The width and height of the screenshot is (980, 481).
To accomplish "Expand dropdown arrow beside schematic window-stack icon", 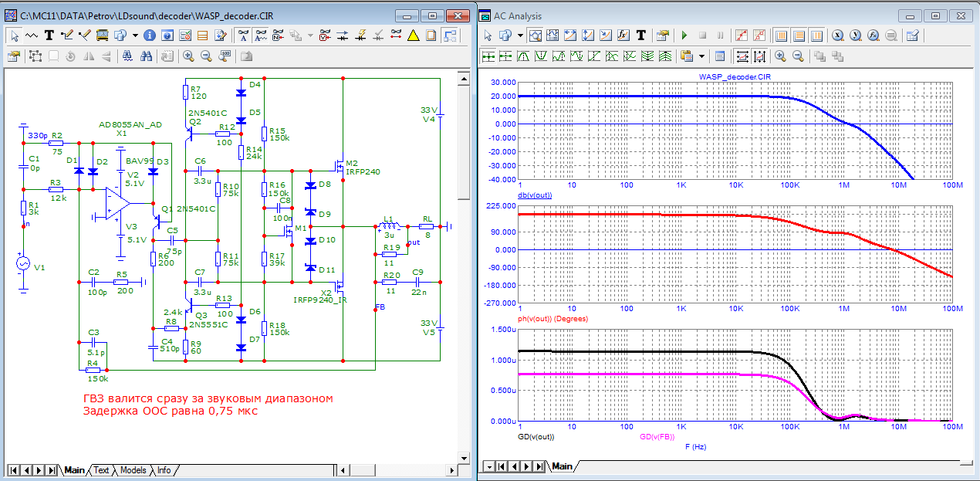I will 135,36.
